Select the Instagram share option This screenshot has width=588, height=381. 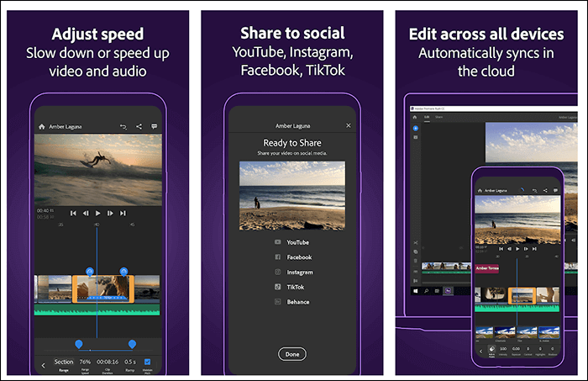tap(299, 273)
